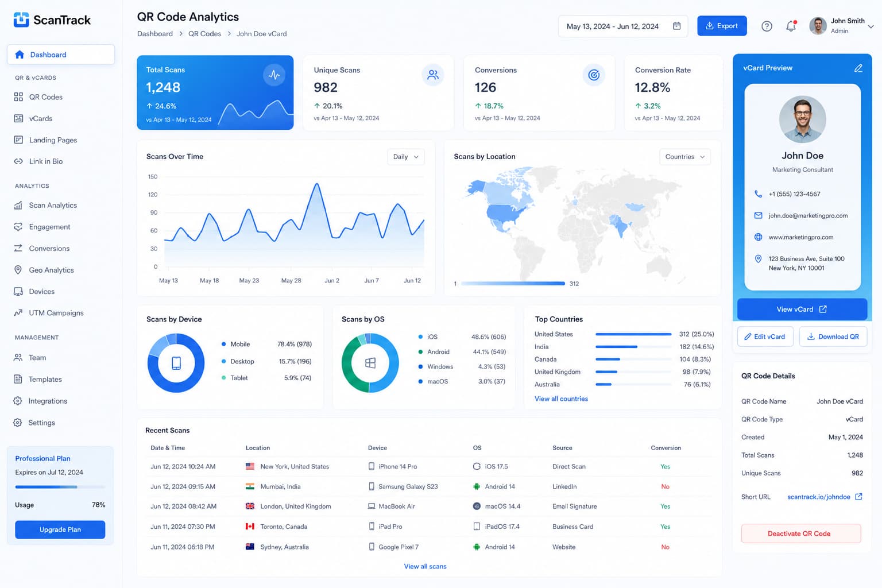The width and height of the screenshot is (882, 588).
Task: Click the pulse icon on Total Scans card
Action: tap(274, 75)
